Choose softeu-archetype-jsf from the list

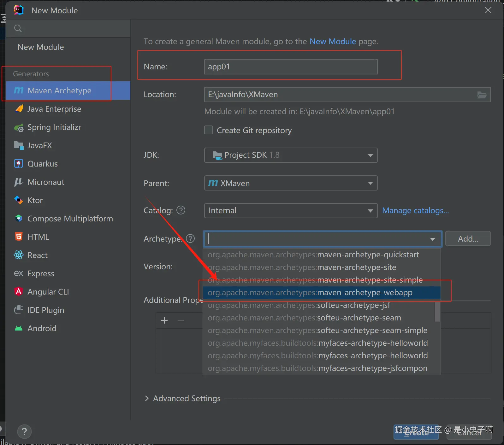point(319,305)
